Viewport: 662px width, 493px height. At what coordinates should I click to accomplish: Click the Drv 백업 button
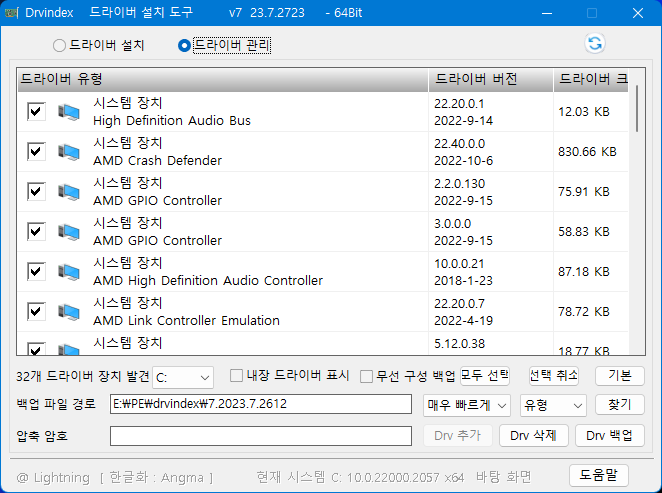610,436
